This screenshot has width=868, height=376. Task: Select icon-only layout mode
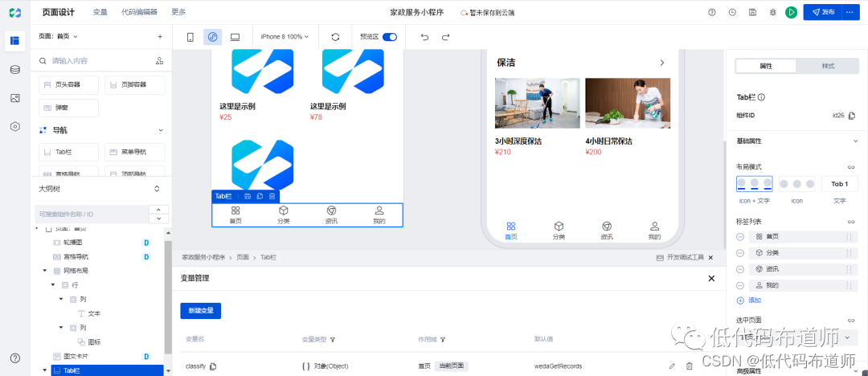pos(796,184)
